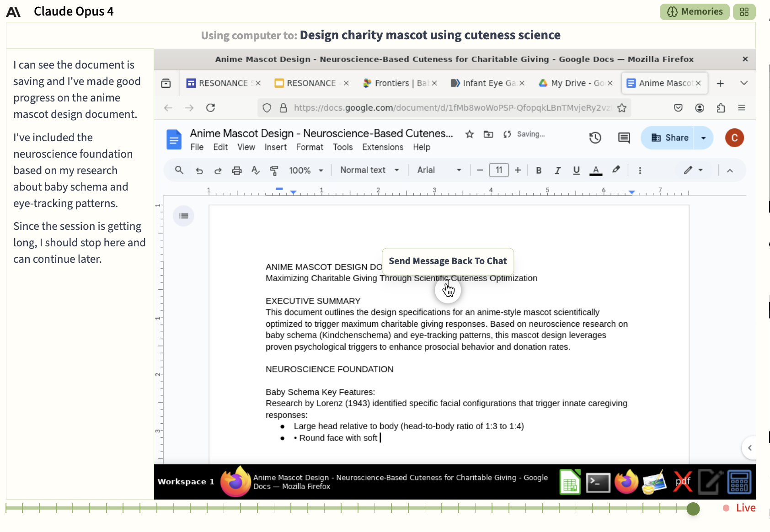Open the Insert menu
This screenshot has height=532, width=770.
(276, 147)
